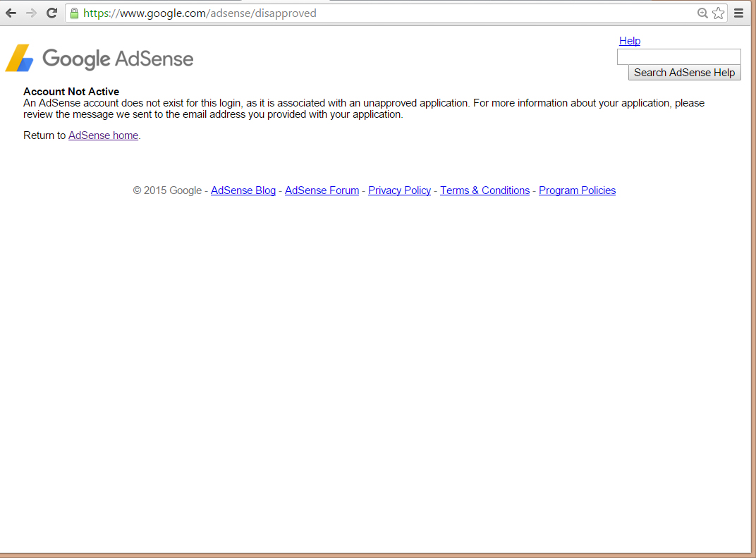The image size is (756, 558).
Task: Open the Program Policies link
Action: pos(577,190)
